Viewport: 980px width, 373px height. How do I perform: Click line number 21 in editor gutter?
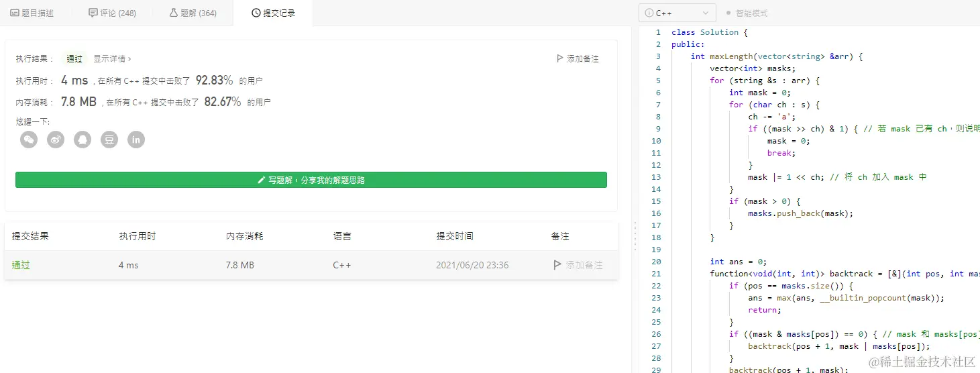[x=656, y=274]
